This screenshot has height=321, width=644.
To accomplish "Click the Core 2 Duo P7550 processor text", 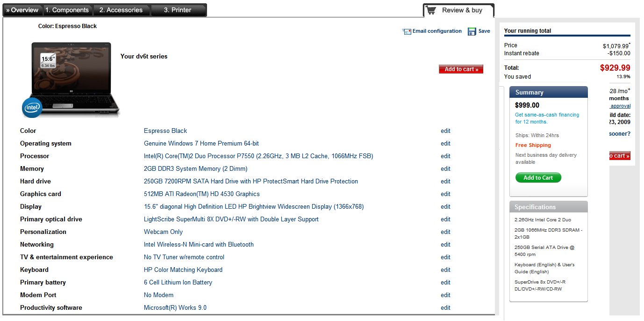I will pyautogui.click(x=258, y=156).
